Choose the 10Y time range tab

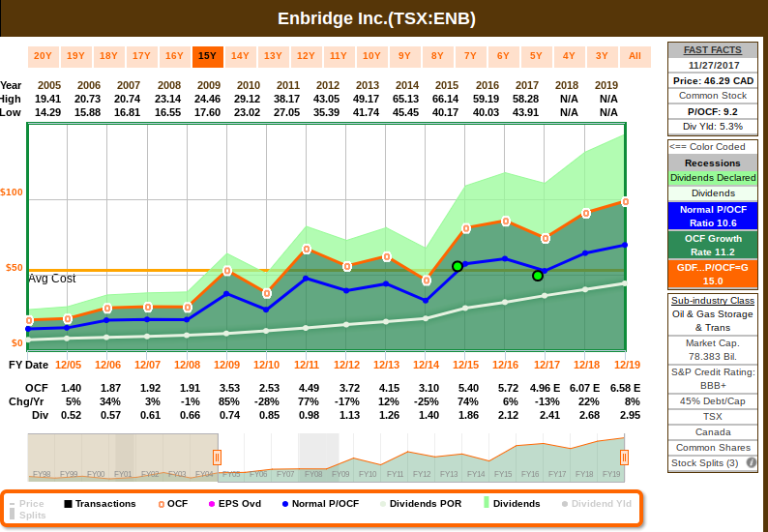pos(371,56)
